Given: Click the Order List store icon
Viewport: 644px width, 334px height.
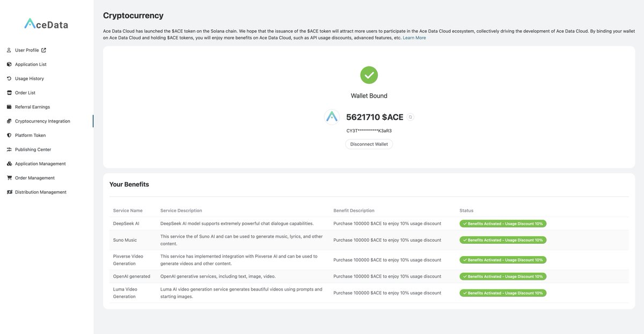Looking at the screenshot, I should (9, 93).
